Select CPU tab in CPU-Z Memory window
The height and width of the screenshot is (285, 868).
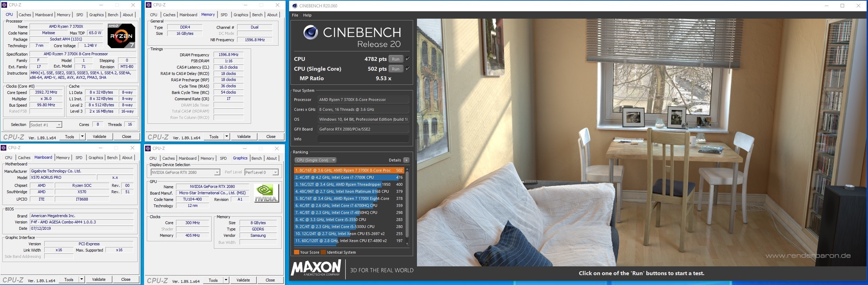point(154,15)
